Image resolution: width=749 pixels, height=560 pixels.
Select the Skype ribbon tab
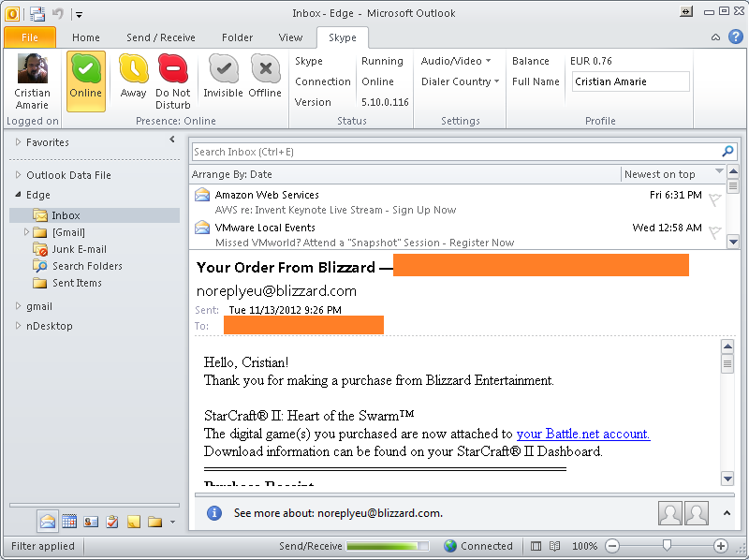343,37
